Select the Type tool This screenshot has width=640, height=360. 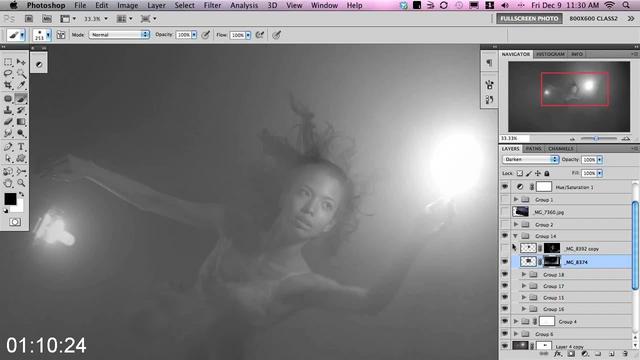tap(21, 147)
